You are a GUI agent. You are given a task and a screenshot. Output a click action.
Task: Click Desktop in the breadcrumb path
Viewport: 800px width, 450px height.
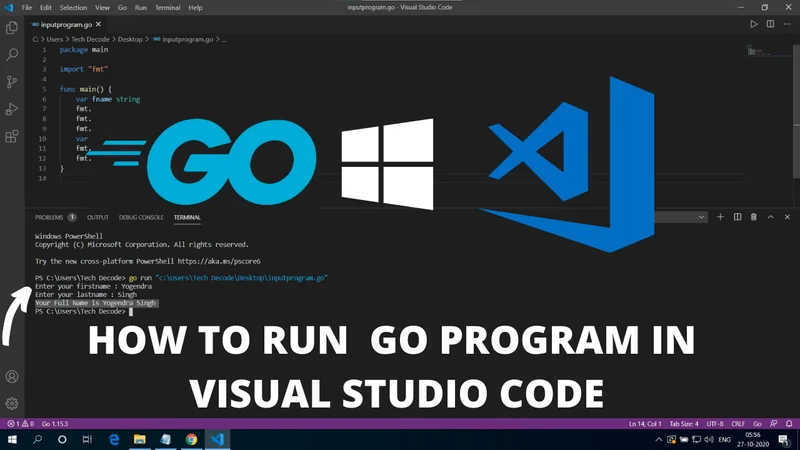tap(130, 39)
